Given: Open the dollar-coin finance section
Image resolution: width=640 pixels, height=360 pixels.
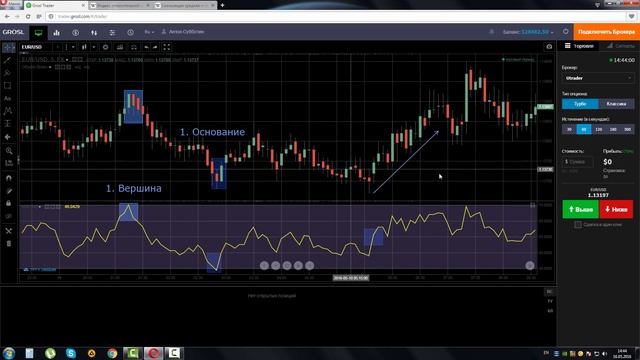Looking at the screenshot, I should tap(76, 32).
